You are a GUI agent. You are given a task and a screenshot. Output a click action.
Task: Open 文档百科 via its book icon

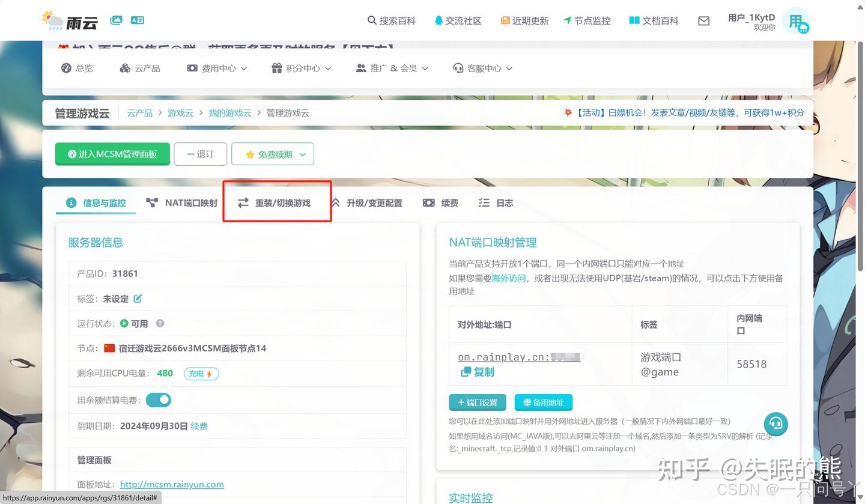pos(634,20)
